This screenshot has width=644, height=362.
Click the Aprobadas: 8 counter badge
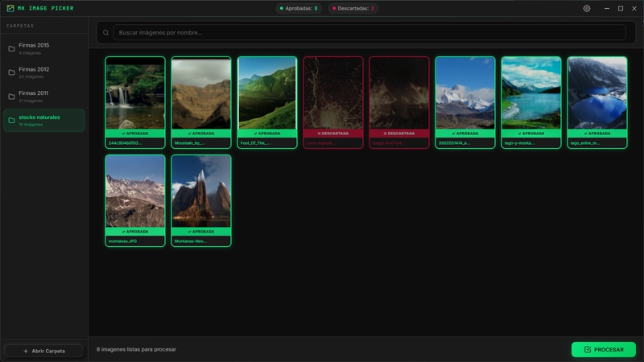pos(299,8)
